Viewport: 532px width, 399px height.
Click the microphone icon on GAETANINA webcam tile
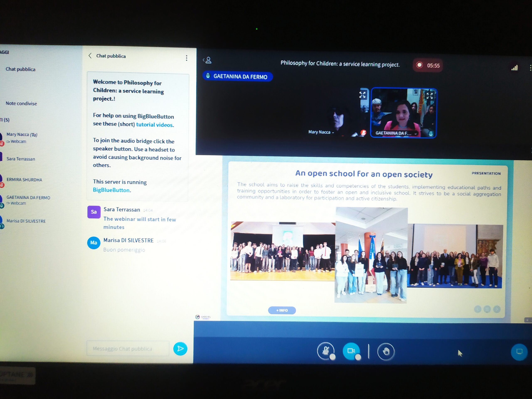[x=431, y=133]
